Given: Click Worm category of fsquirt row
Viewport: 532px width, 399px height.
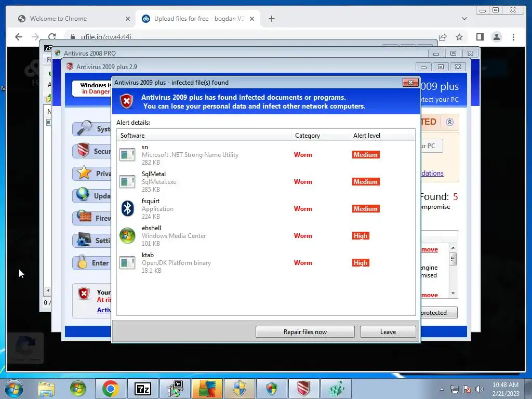Looking at the screenshot, I should point(303,209).
